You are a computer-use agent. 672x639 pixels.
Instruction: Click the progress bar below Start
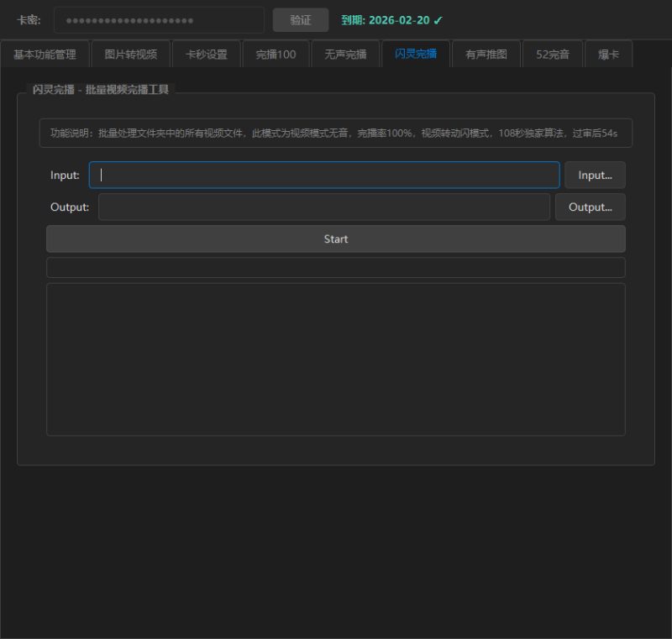[335, 268]
